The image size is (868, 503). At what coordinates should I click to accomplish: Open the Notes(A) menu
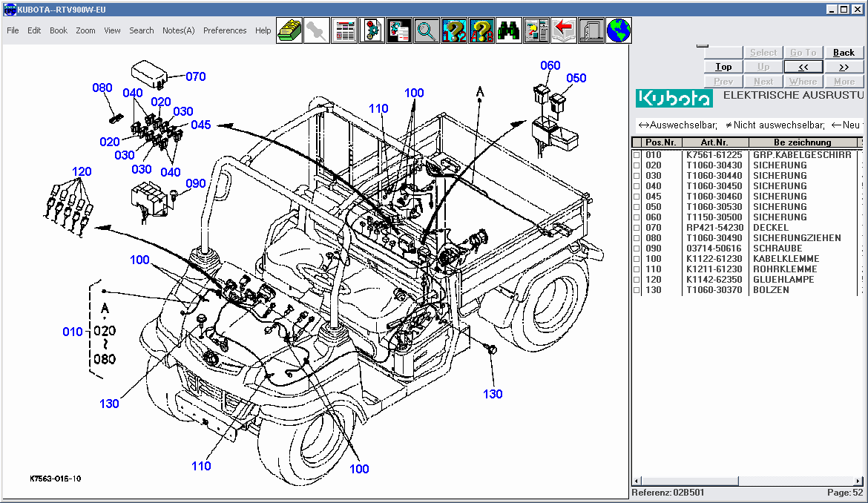coord(178,30)
